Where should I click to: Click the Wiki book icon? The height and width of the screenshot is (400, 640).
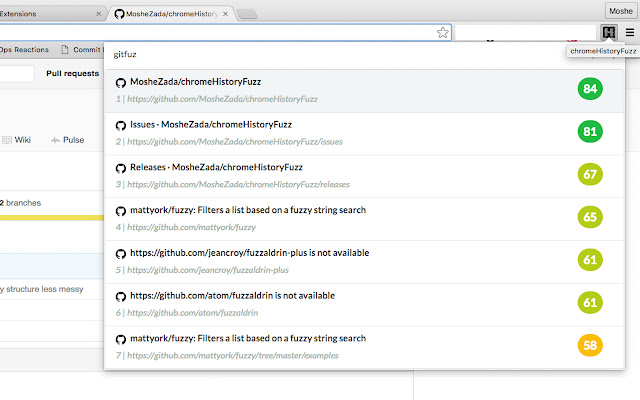[x=7, y=140]
